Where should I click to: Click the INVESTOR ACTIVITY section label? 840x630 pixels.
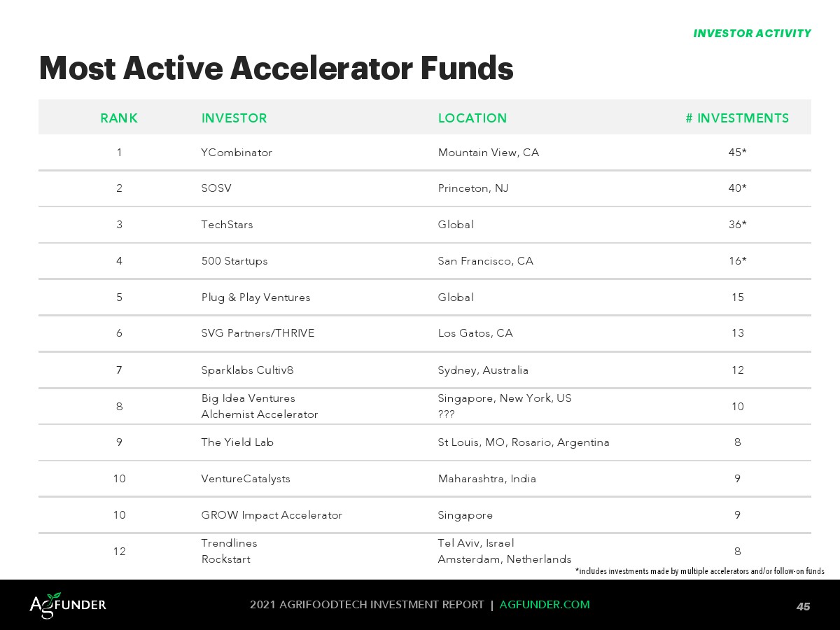tap(752, 34)
